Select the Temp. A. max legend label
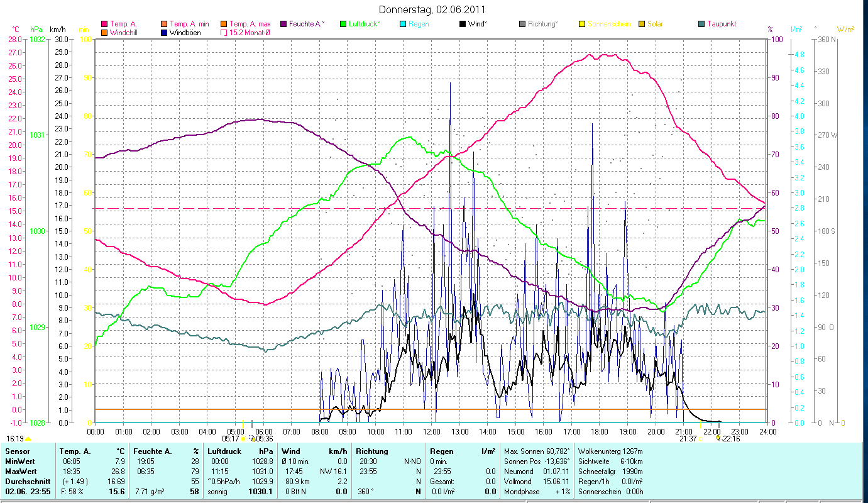The width and height of the screenshot is (868, 503). click(250, 24)
